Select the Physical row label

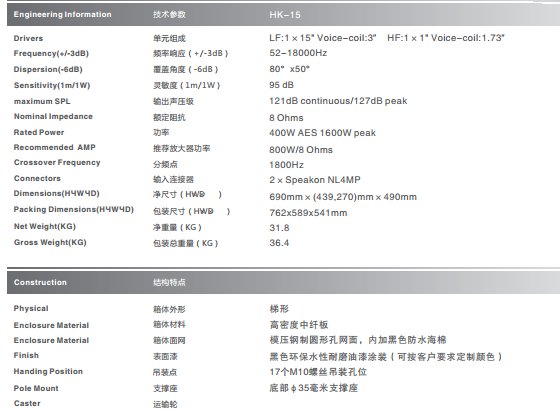coord(31,309)
